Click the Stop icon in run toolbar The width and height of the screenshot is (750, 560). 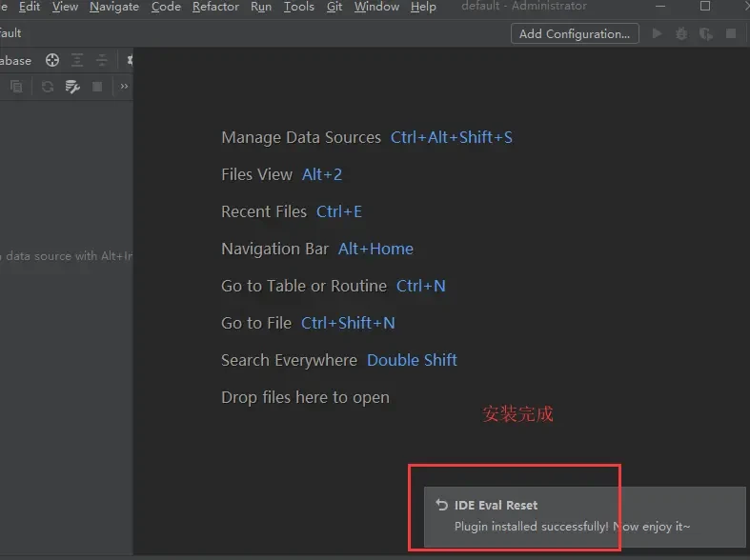coord(731,33)
